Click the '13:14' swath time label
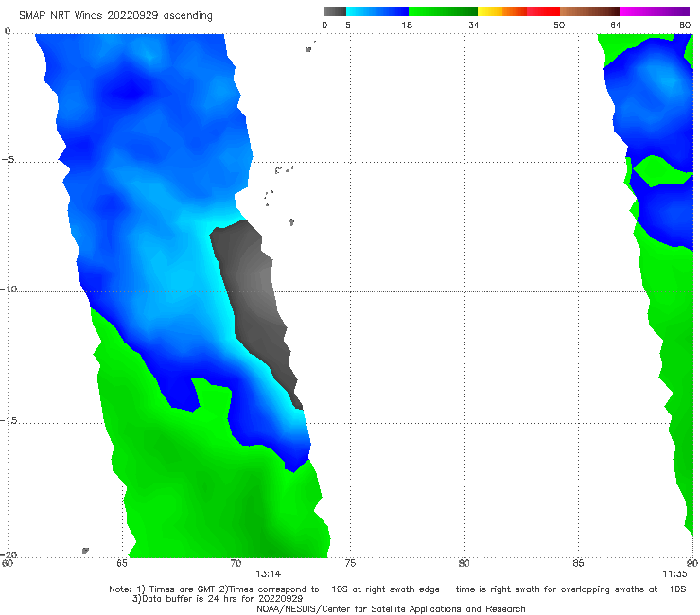 [268, 574]
